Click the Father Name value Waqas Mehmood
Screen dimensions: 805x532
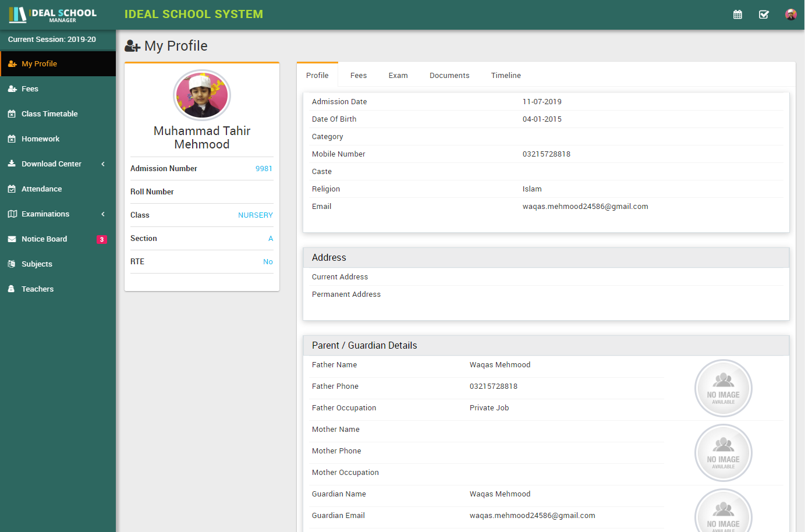coord(500,365)
